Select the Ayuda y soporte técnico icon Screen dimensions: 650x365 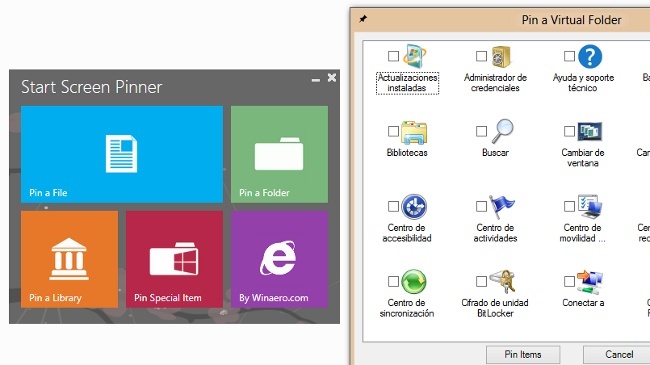[590, 56]
